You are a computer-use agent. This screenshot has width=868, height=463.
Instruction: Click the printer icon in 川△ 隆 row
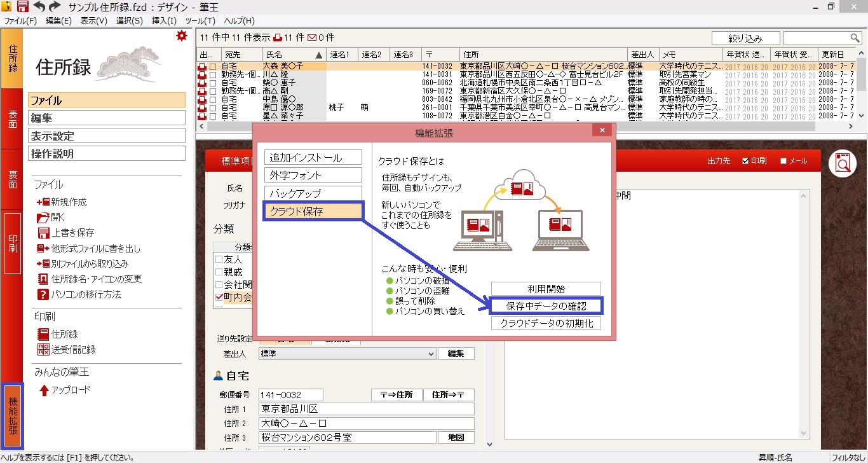(202, 74)
